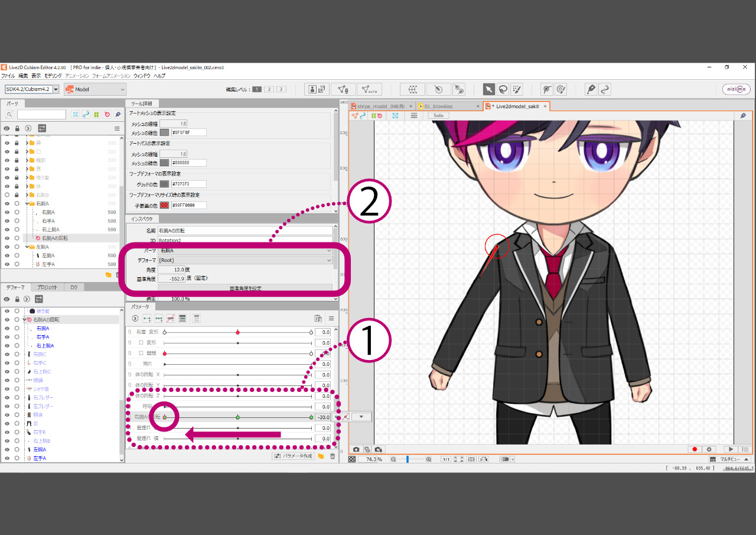The image size is (756, 535).
Task: Toggle eye icon for 右手A in parts list
Action: pos(7,221)
